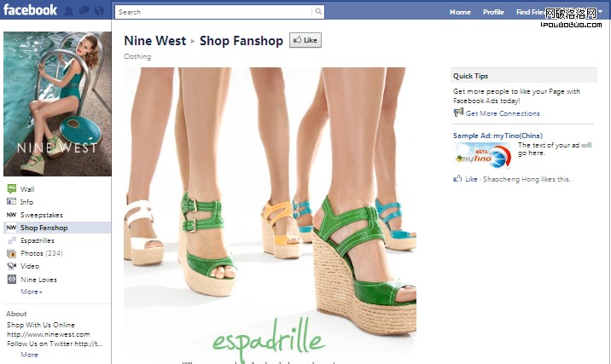
Task: Expand the More link under About
Action: coord(29,355)
